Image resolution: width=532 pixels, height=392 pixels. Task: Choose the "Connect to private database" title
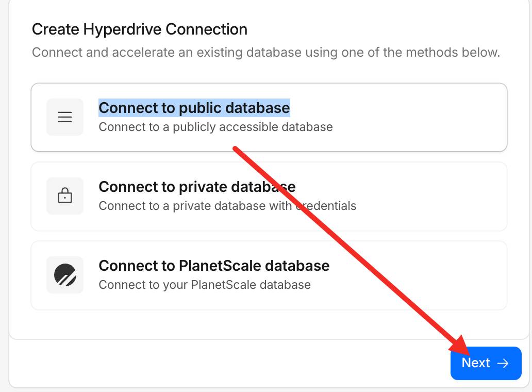click(x=197, y=187)
